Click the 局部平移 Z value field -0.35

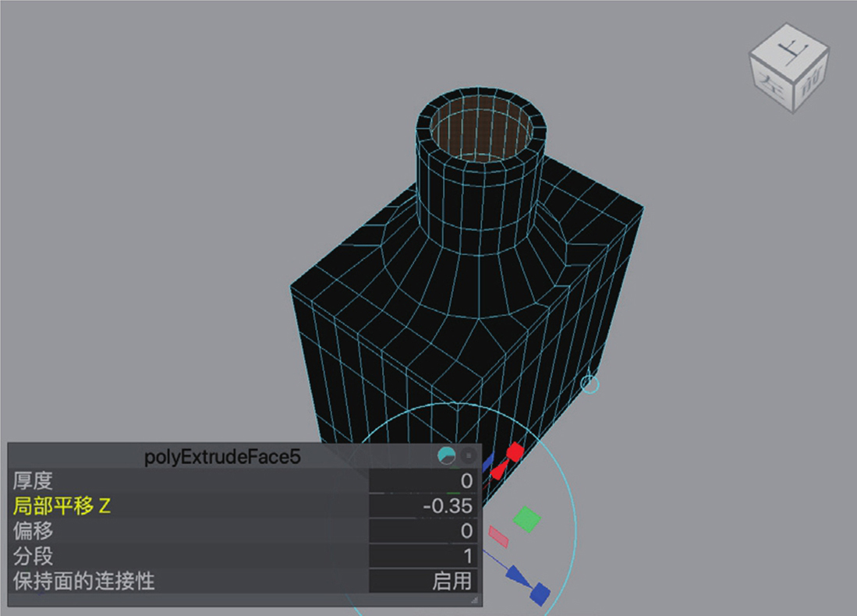[423, 506]
